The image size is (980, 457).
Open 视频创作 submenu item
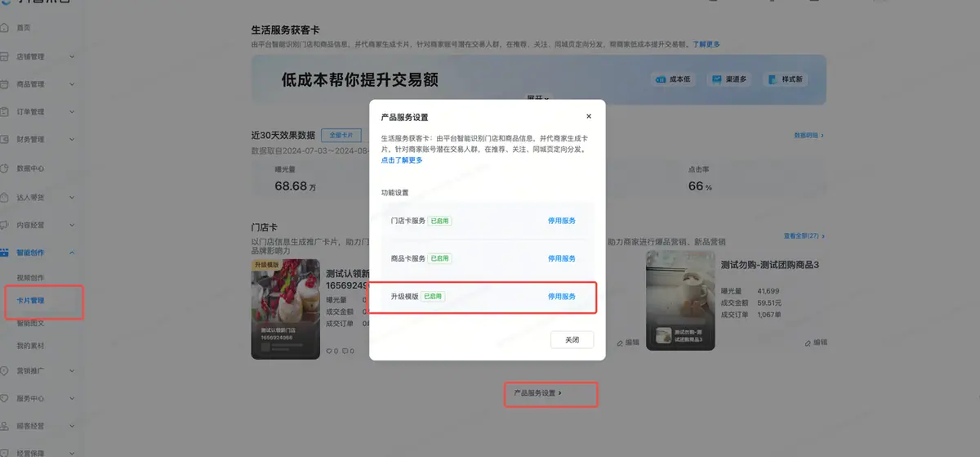pyautogui.click(x=31, y=278)
